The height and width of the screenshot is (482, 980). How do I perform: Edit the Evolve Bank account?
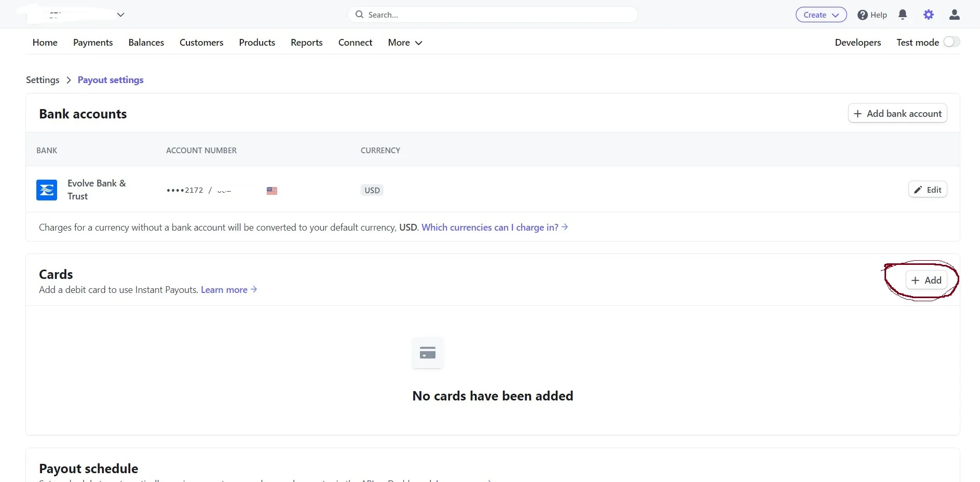click(928, 190)
